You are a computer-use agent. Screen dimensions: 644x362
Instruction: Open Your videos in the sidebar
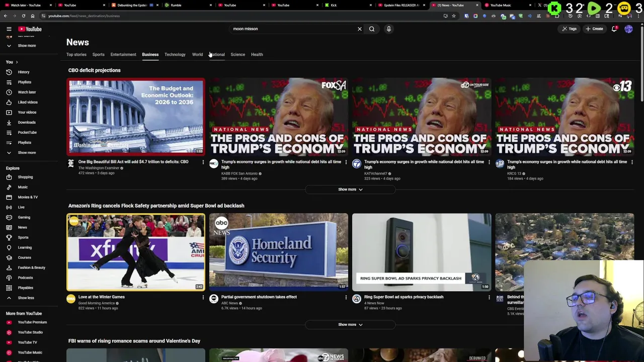[27, 112]
